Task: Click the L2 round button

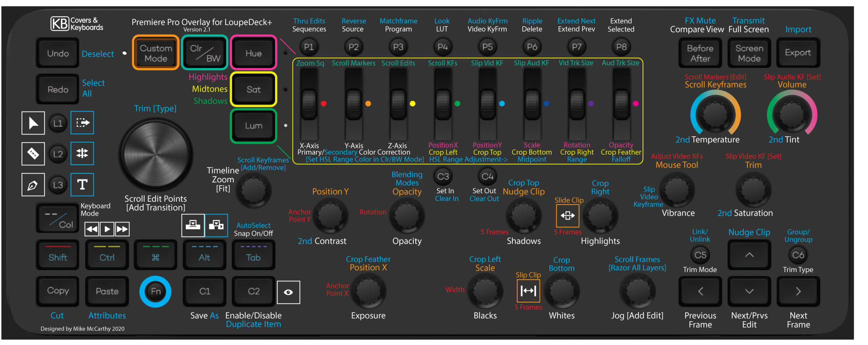Action: pos(58,154)
